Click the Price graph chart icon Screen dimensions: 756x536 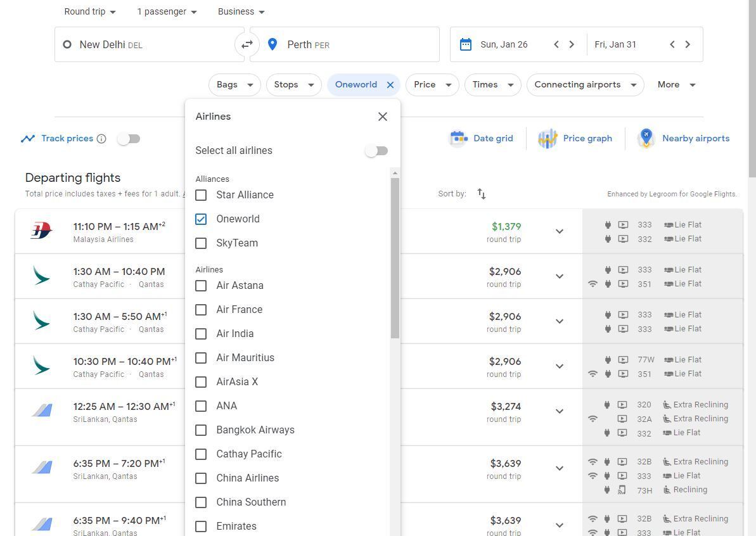[548, 139]
